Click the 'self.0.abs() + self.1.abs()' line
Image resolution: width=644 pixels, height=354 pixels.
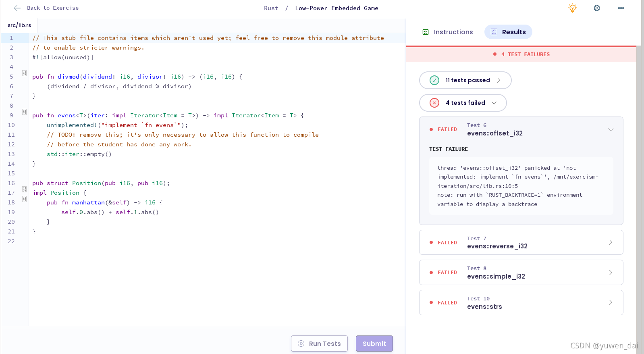110,212
